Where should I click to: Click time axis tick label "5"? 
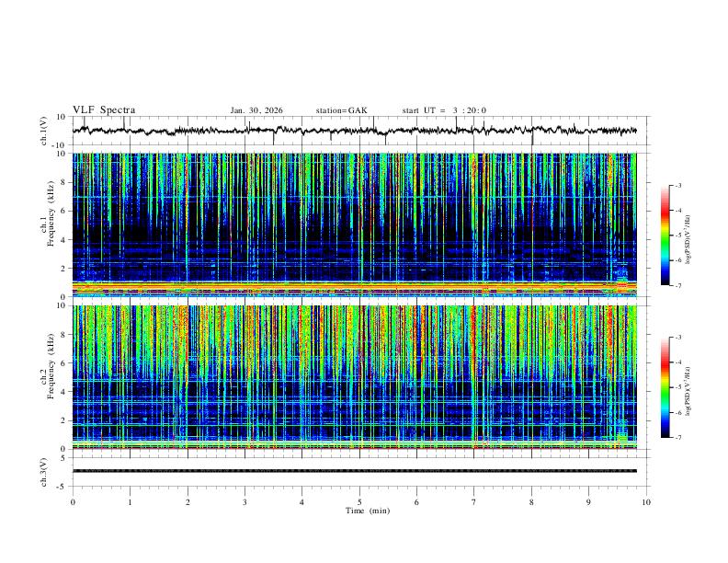click(x=359, y=502)
